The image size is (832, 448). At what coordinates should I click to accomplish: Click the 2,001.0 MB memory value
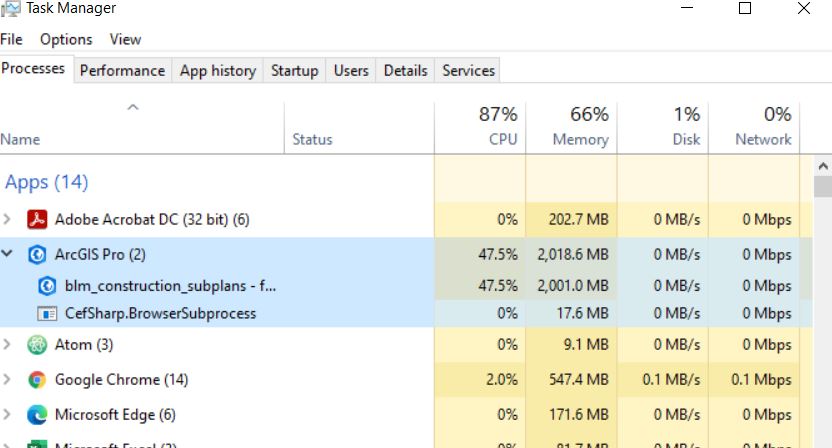573,286
